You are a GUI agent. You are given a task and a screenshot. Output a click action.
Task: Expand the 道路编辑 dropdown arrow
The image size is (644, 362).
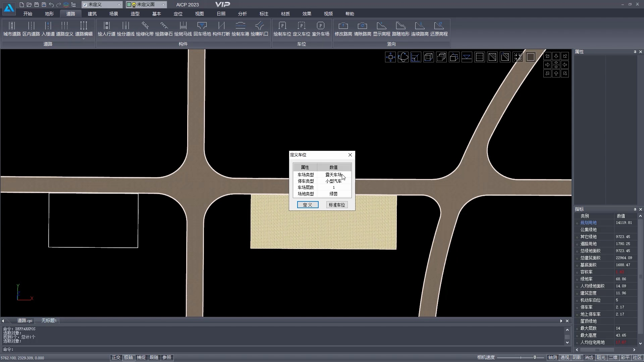coord(84,39)
